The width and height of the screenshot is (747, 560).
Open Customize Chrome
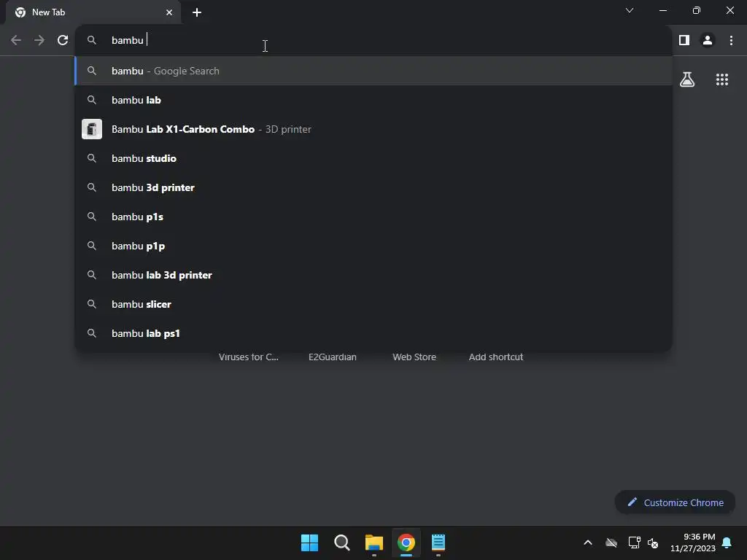click(x=675, y=502)
